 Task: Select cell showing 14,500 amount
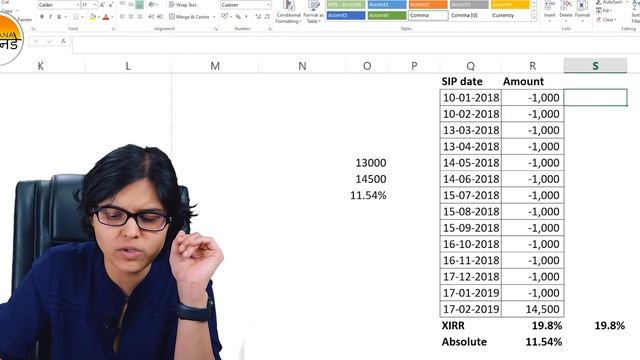pyautogui.click(x=533, y=309)
